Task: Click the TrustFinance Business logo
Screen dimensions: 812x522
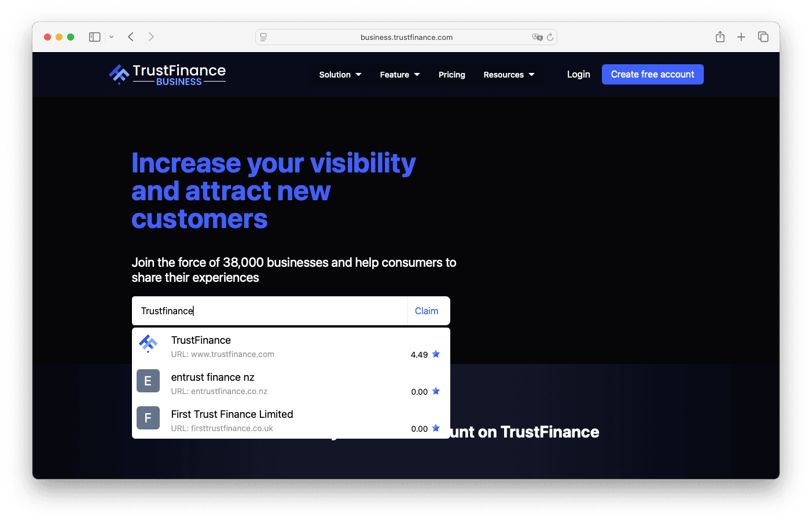Action: [167, 75]
